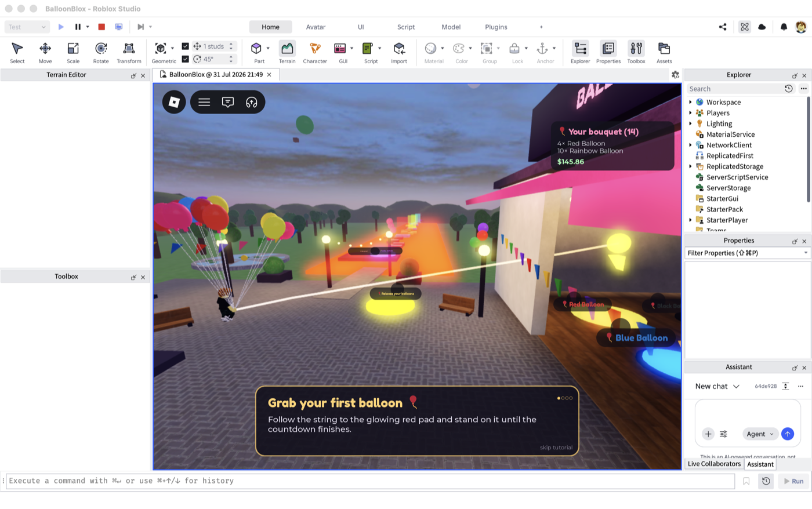Image resolution: width=812 pixels, height=509 pixels.
Task: Open the Toolbox button in ribbon
Action: coord(636,52)
